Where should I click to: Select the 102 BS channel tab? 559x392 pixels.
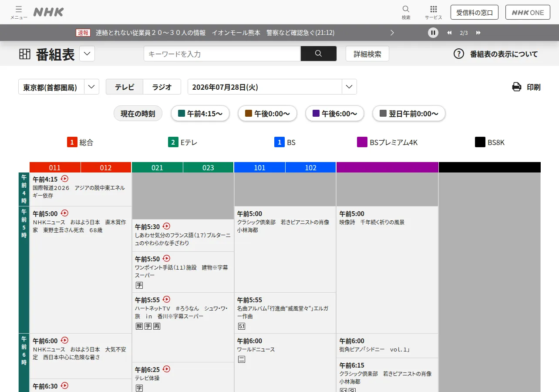[311, 168]
